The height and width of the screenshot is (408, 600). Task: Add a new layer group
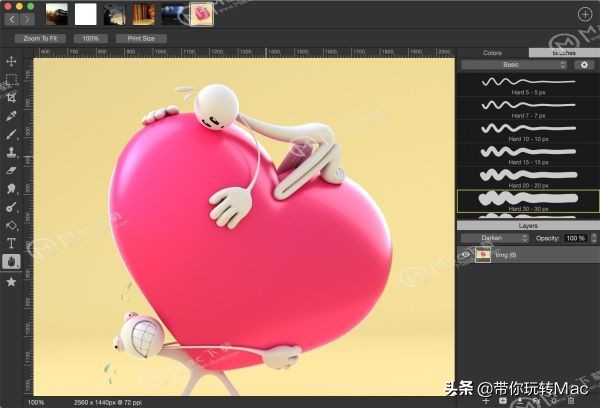point(503,401)
